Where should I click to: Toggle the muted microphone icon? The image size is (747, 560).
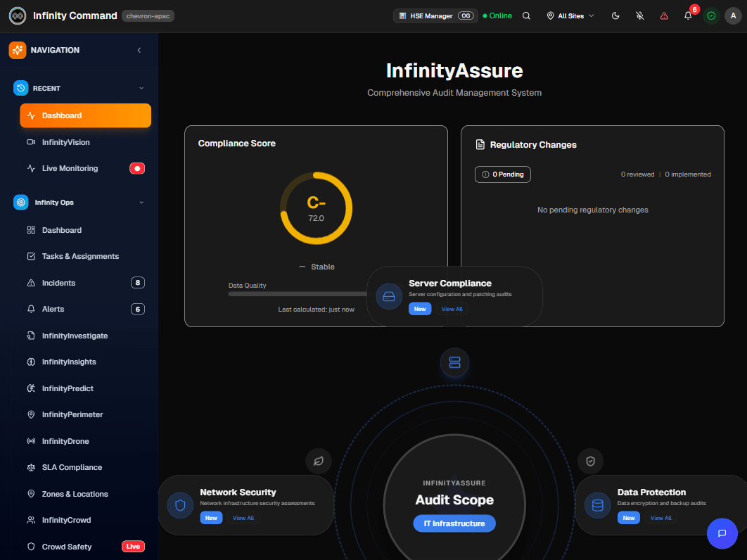pyautogui.click(x=640, y=15)
